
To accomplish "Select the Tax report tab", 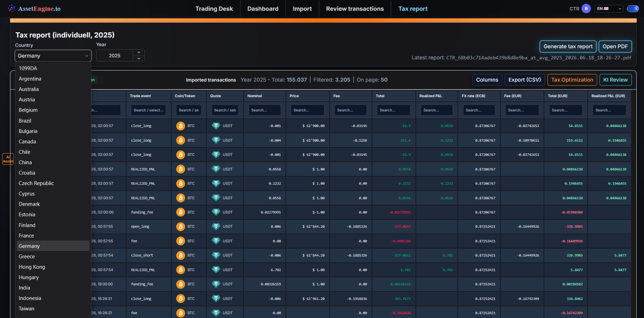I will click(413, 9).
